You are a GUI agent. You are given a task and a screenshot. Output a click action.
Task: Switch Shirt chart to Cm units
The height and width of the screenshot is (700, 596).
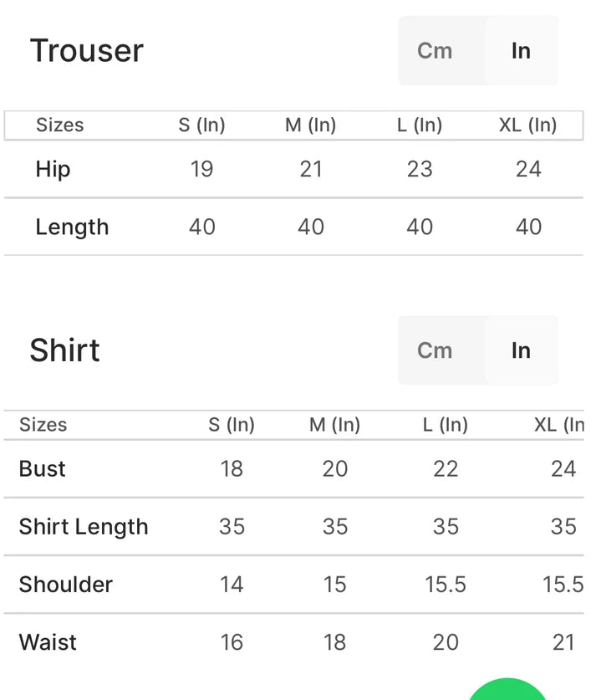click(x=435, y=350)
